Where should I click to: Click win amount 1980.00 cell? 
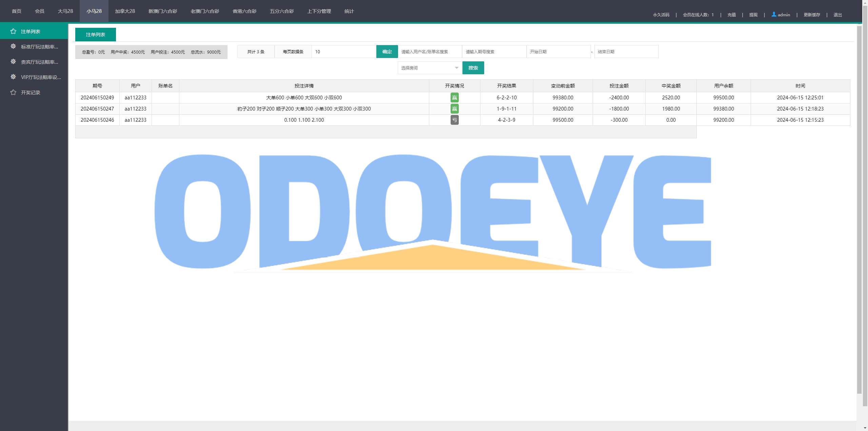[x=671, y=109]
